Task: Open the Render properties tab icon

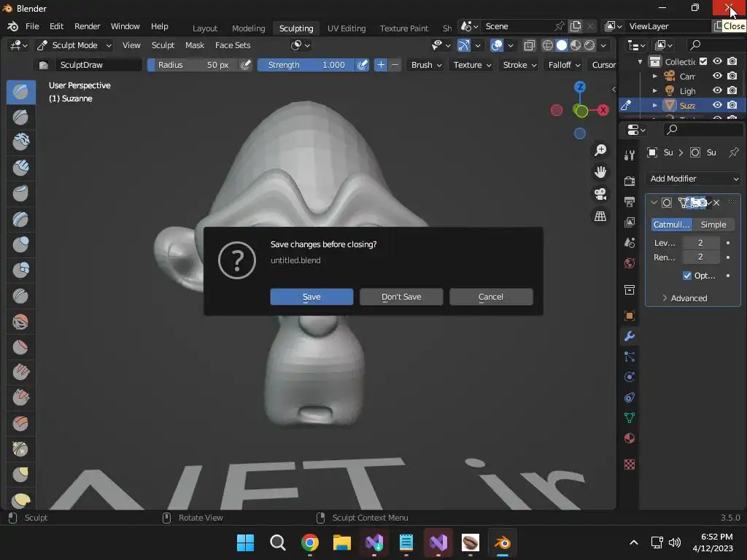Action: [x=630, y=181]
